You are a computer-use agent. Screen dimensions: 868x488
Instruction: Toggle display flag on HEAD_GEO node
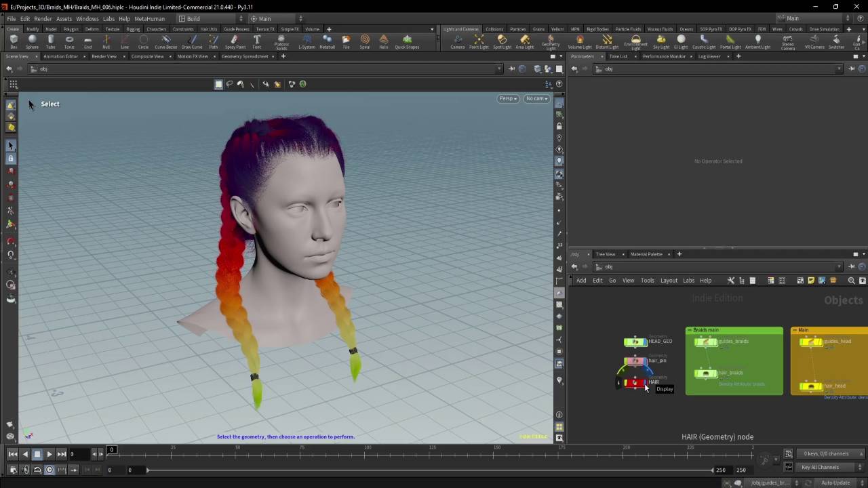(644, 342)
